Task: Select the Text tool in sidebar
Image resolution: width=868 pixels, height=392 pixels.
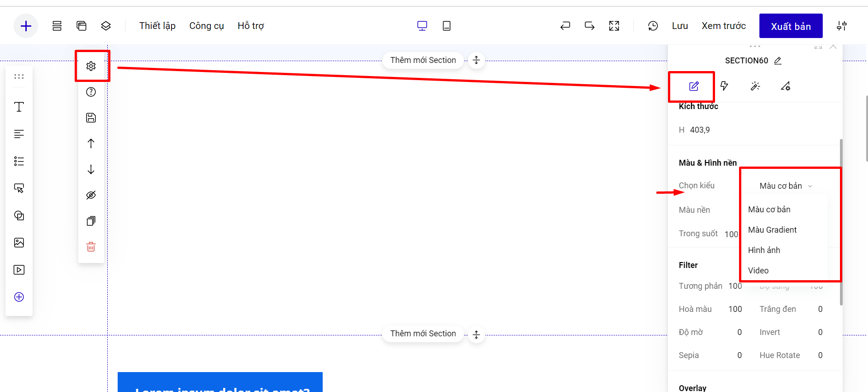Action: tap(19, 107)
